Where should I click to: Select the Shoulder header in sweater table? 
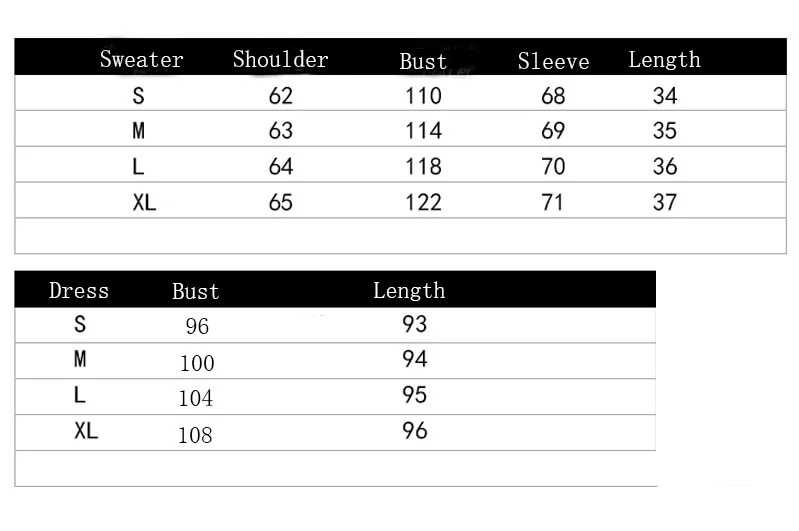coord(280,59)
